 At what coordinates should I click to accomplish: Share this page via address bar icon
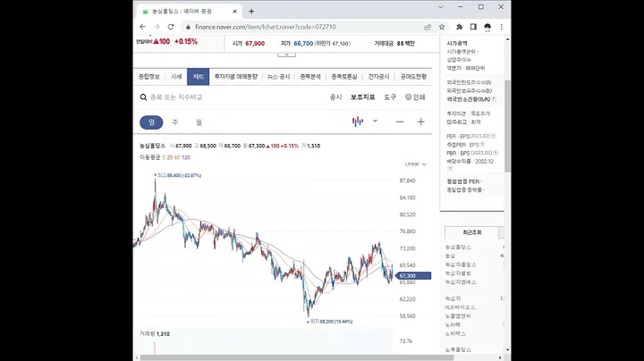coord(428,27)
